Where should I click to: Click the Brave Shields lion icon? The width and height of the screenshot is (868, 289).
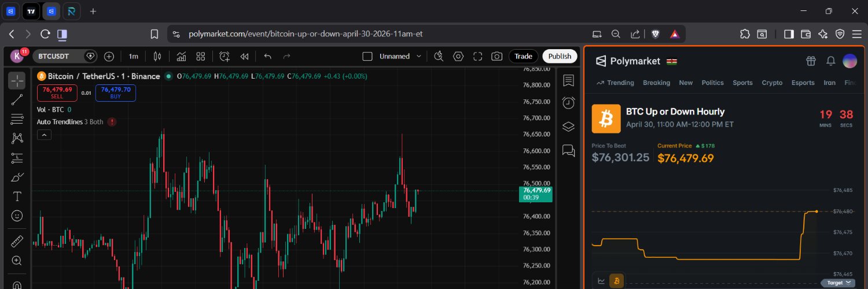(x=655, y=34)
